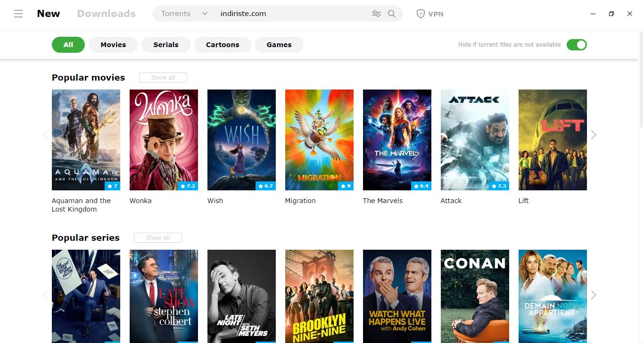Filter by Games category
Viewport: 644px width, 343px height.
279,45
